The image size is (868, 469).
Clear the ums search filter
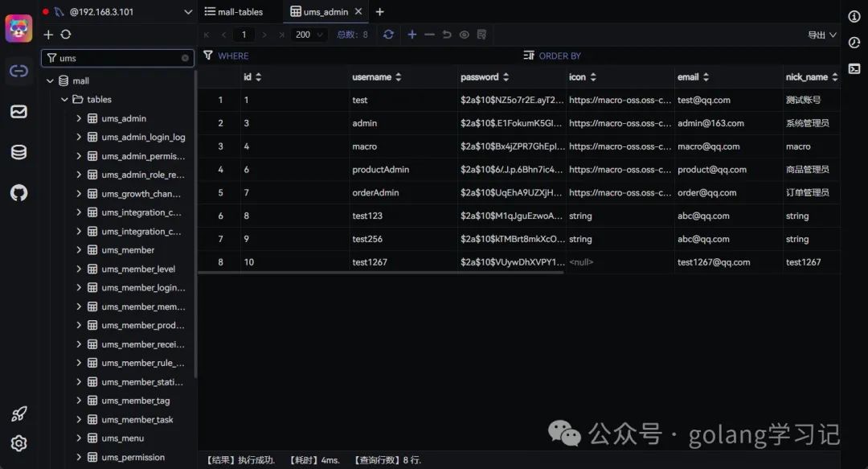pyautogui.click(x=185, y=58)
